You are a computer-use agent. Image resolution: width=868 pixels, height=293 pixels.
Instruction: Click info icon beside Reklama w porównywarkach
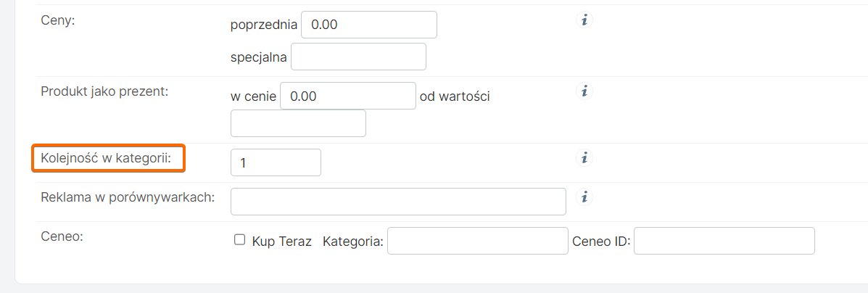tap(584, 196)
